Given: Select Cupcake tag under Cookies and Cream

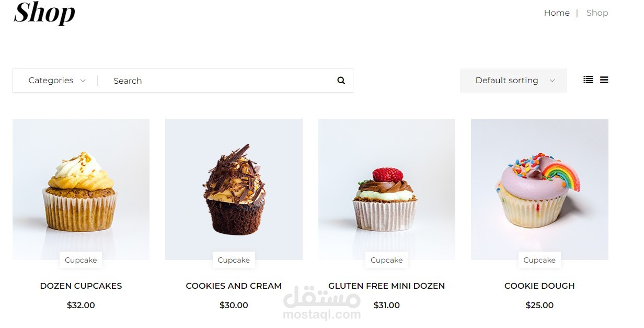Looking at the screenshot, I should coord(234,260).
